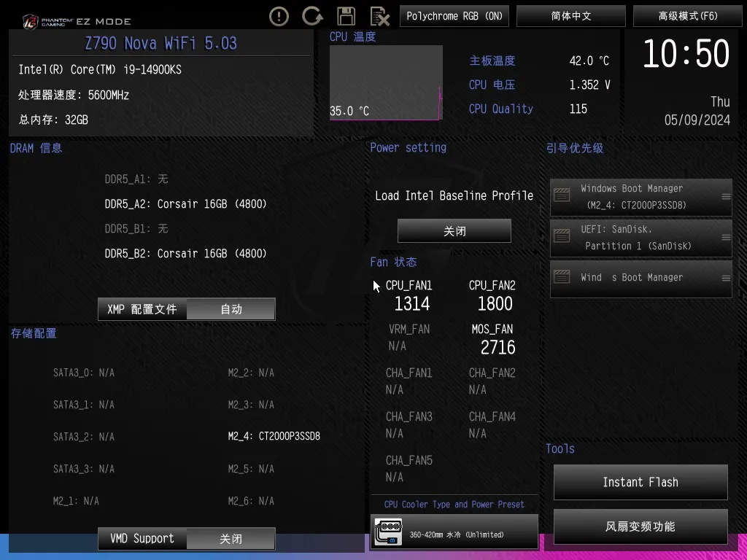Switch to 高级模式(F6) advanced mode

[687, 16]
